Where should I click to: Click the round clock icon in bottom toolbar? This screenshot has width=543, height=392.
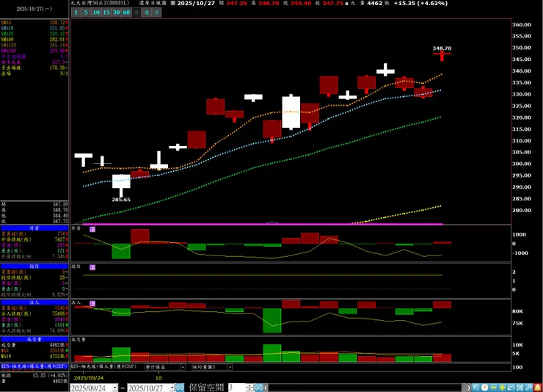pyautogui.click(x=484, y=388)
